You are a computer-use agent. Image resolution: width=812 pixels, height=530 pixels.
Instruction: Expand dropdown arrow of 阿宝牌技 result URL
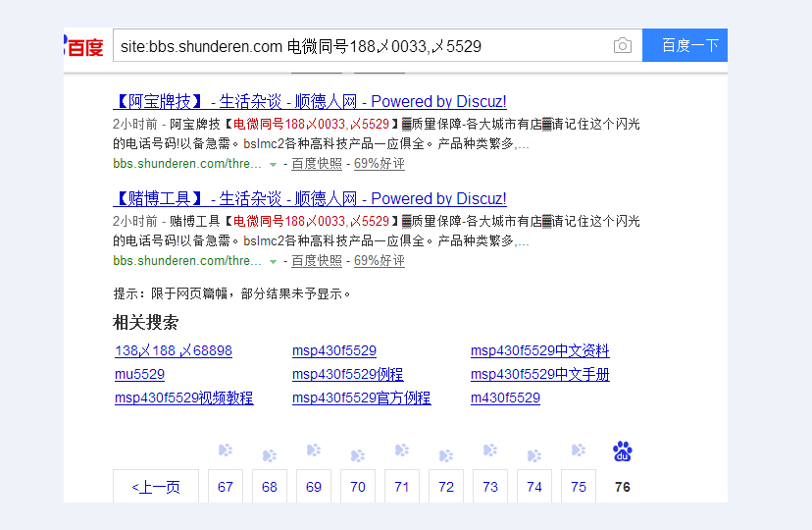point(273,165)
